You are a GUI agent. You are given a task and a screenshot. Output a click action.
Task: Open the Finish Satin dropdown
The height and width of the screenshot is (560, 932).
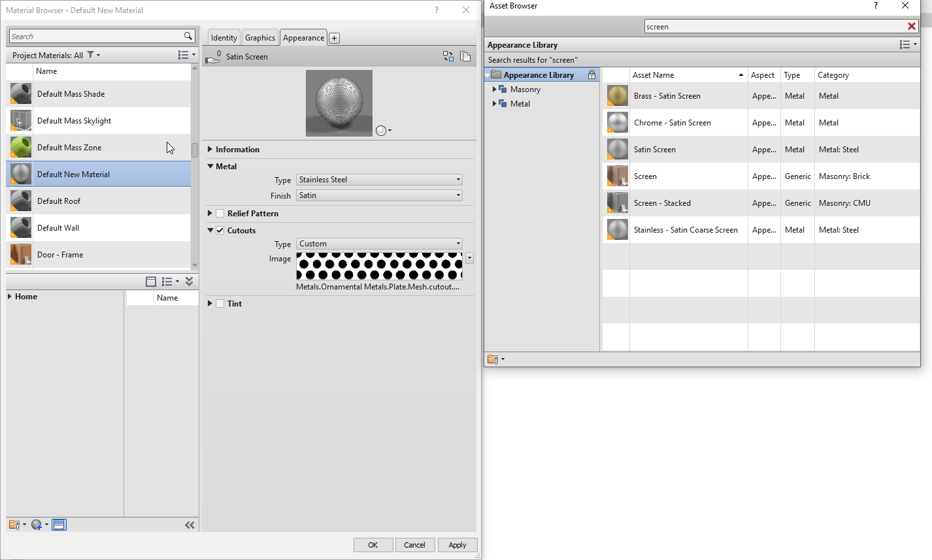(380, 195)
